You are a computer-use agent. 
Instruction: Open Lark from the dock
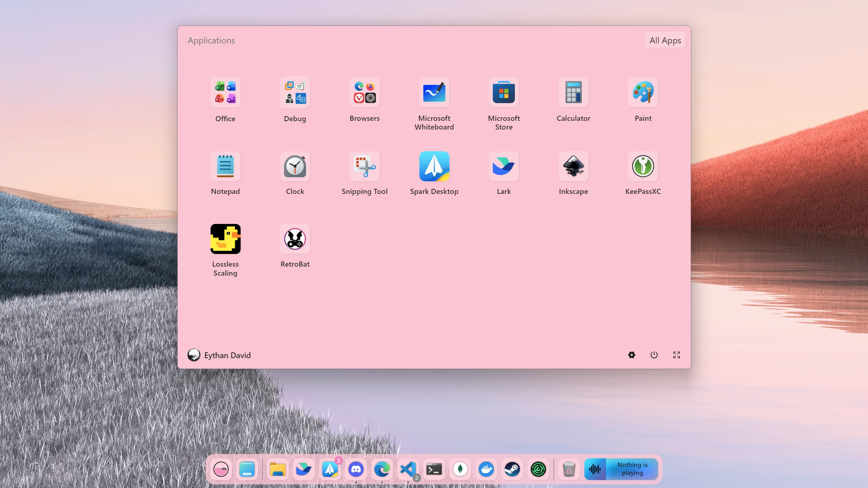(x=304, y=469)
